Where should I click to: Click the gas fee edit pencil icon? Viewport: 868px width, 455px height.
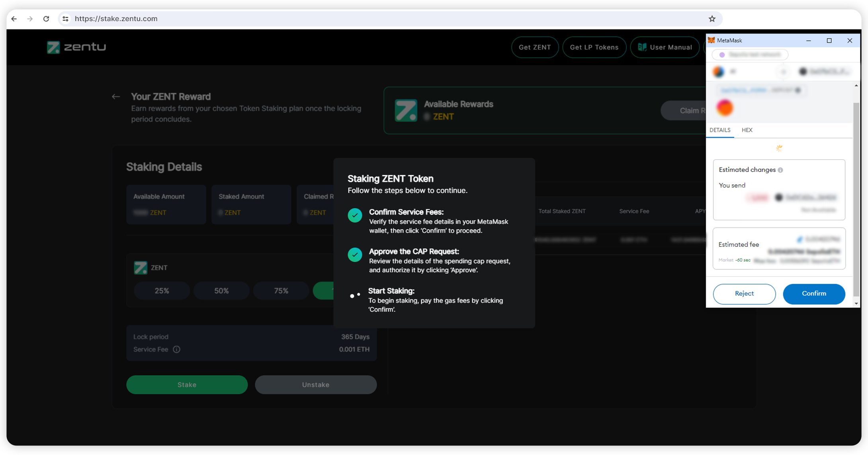(x=800, y=239)
